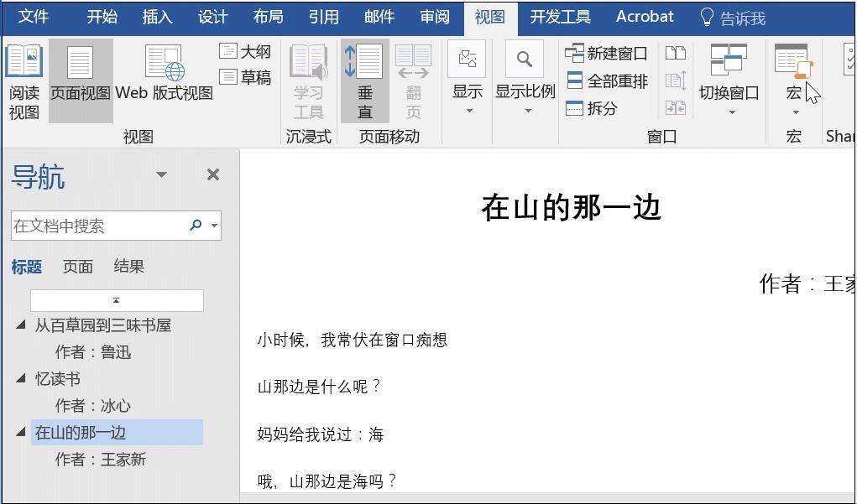This screenshot has width=857, height=504.
Task: Collapse the 忆读书 heading
Action: coord(21,378)
